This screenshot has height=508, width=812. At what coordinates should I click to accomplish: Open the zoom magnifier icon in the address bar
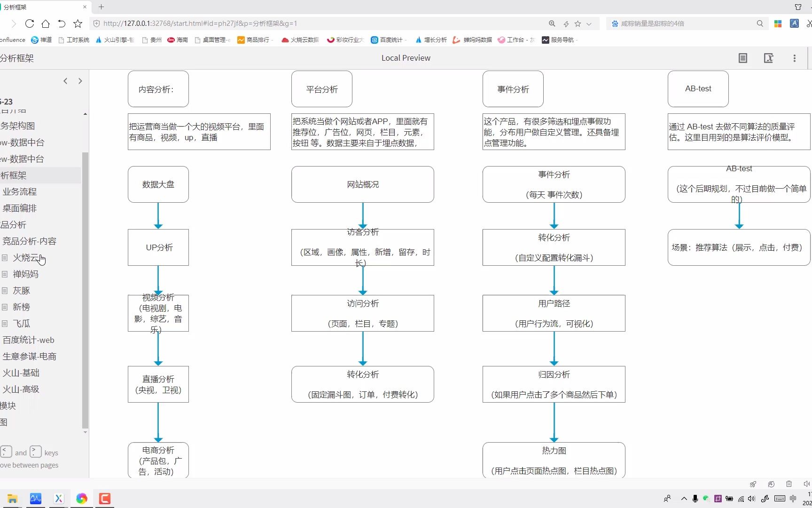click(x=552, y=24)
